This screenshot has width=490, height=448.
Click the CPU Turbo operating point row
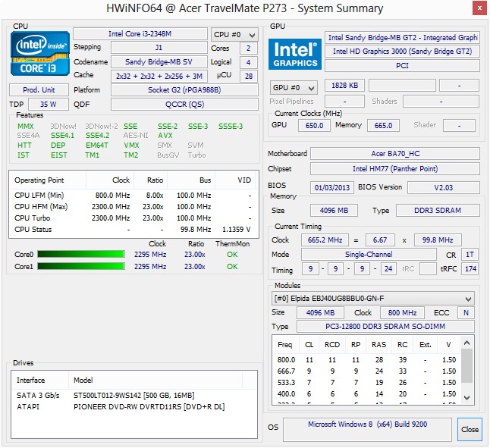[133, 218]
